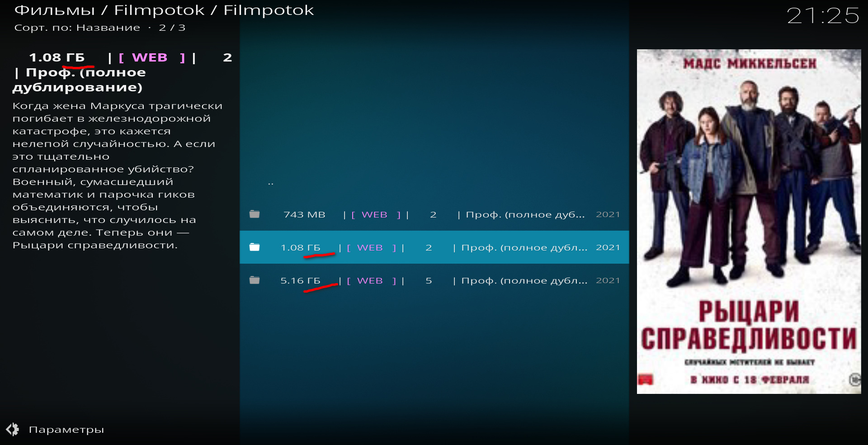Click the Фильмы / Filmpotok breadcrumb header

coord(164,10)
